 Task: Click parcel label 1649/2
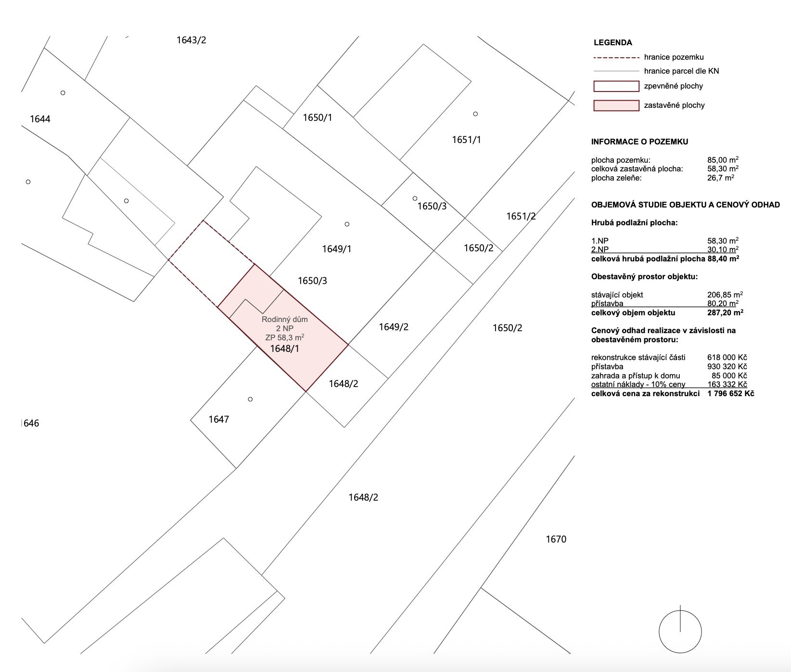point(394,327)
